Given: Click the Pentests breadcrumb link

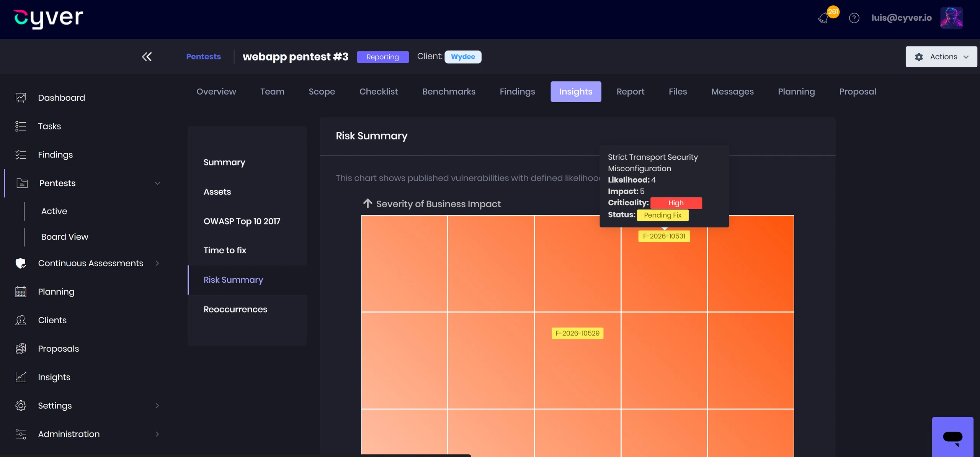Looking at the screenshot, I should (203, 57).
